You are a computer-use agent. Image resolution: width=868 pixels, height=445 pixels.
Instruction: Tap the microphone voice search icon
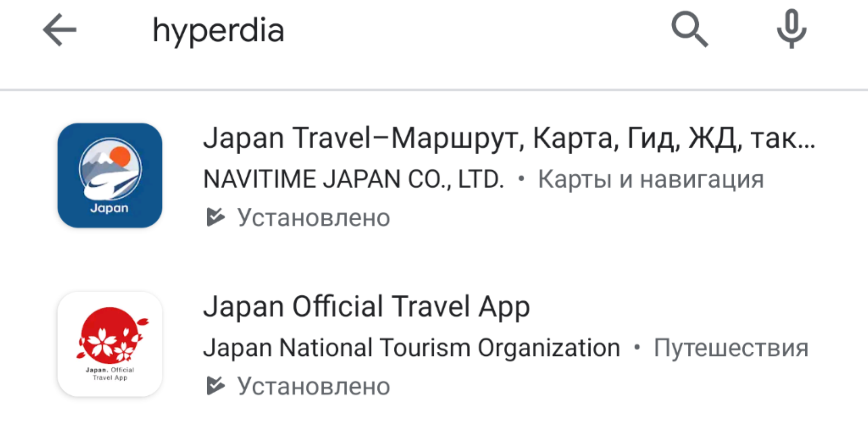[791, 29]
